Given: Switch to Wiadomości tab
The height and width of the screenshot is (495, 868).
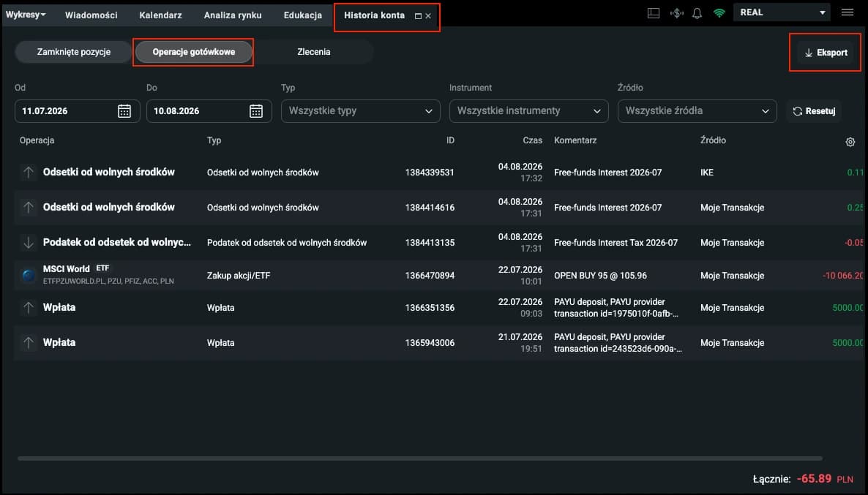Looking at the screenshot, I should click(x=91, y=15).
